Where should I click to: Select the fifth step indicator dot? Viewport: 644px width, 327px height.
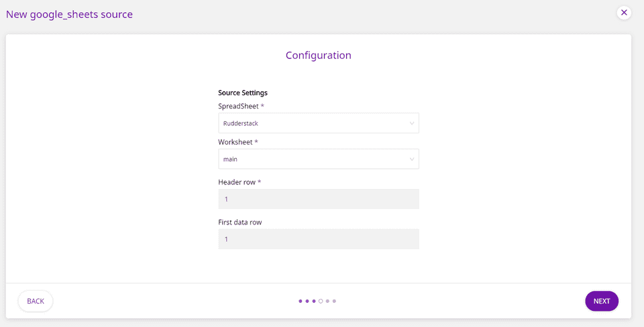pos(327,301)
